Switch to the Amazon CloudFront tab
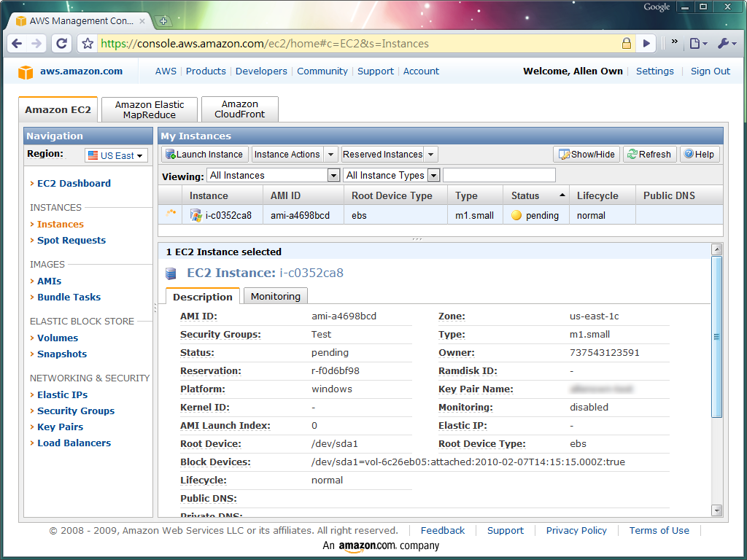The image size is (747, 560). click(x=239, y=109)
